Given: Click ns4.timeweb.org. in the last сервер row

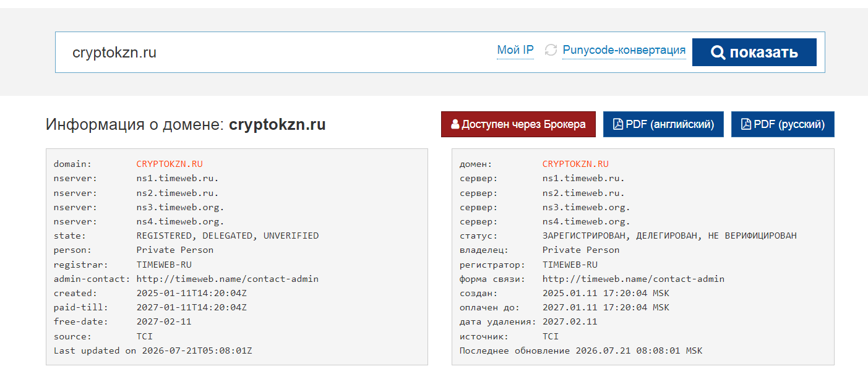Looking at the screenshot, I should coord(587,221).
